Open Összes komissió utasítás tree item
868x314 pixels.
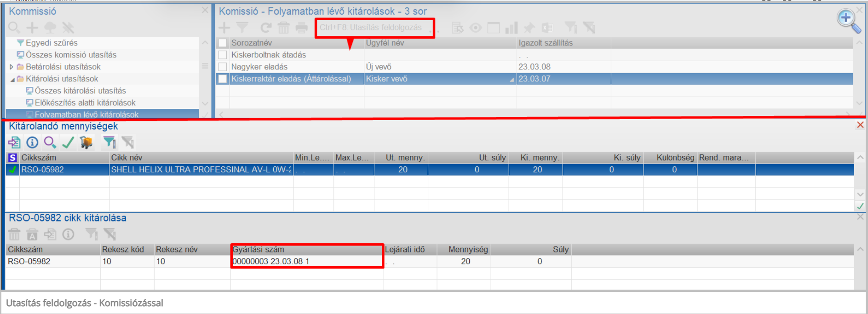coord(71,55)
